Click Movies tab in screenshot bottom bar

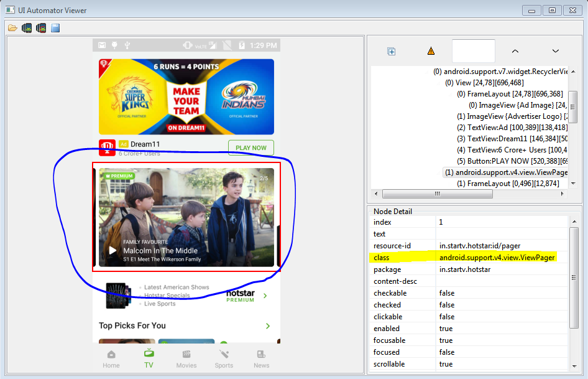click(x=186, y=359)
